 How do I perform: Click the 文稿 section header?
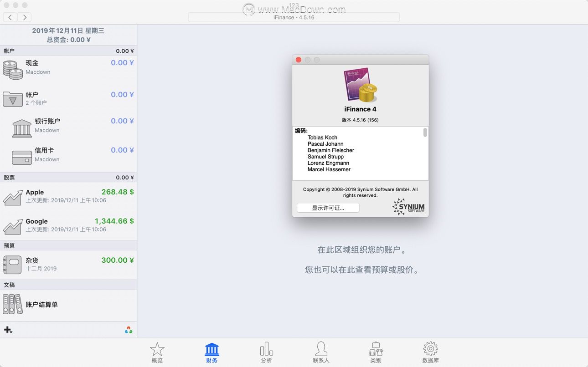point(68,285)
